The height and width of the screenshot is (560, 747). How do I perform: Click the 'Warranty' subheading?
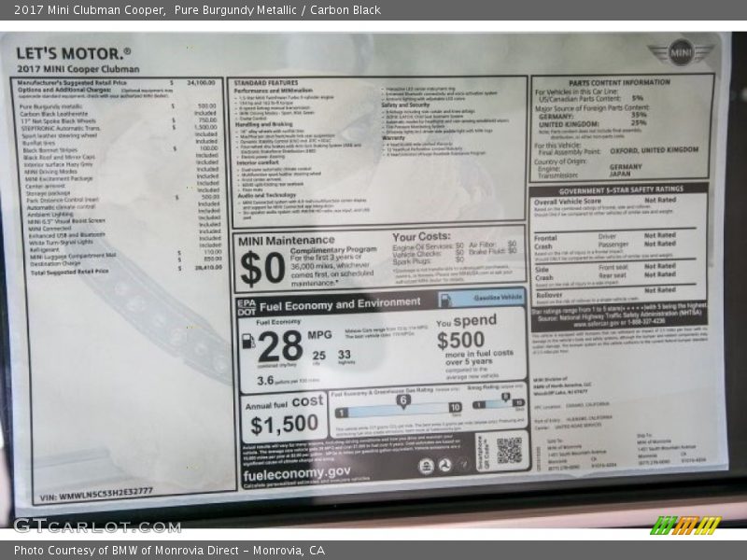point(393,138)
